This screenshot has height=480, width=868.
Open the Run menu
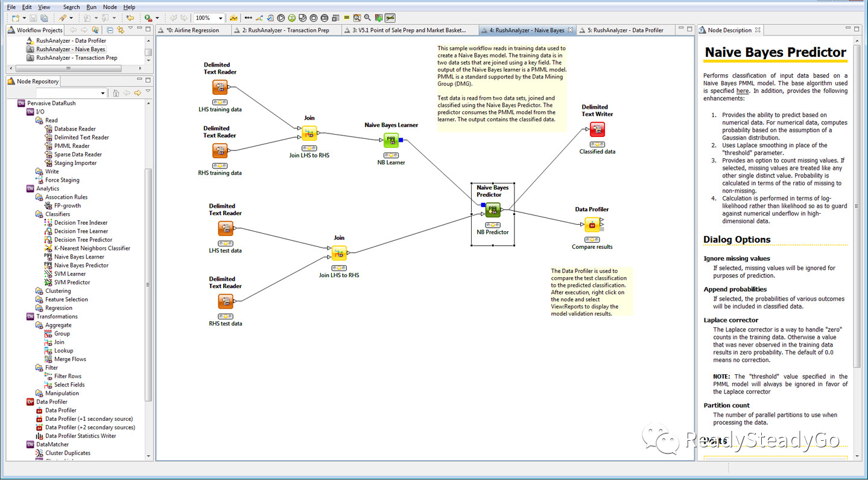point(91,7)
